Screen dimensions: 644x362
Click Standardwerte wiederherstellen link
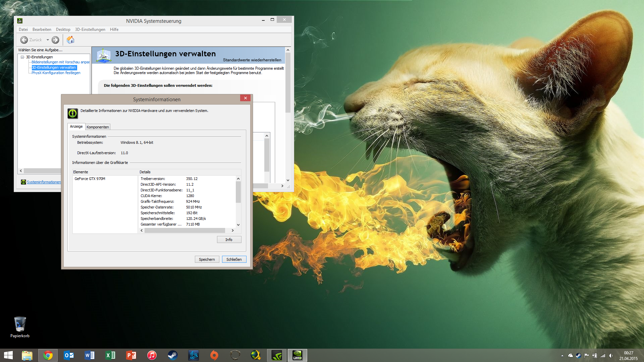(252, 60)
